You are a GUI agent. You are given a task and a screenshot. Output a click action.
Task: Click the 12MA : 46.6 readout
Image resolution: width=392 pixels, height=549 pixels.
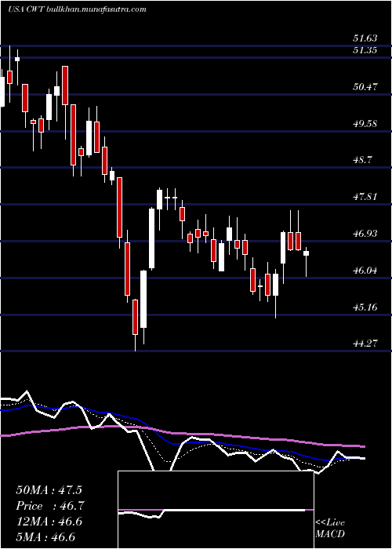click(49, 522)
